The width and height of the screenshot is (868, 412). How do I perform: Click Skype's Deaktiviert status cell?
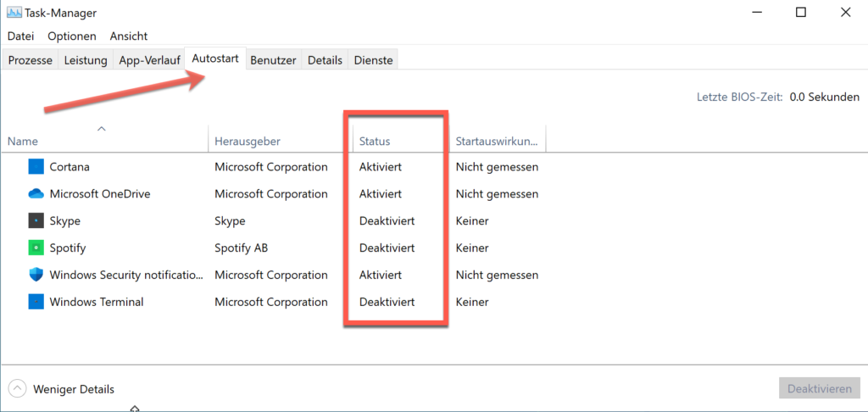(387, 221)
